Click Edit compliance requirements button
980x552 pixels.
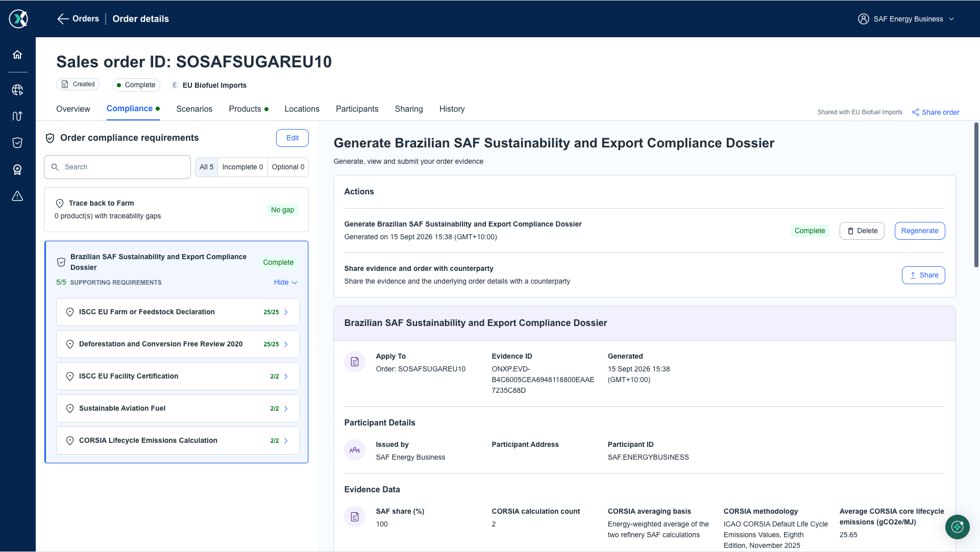tap(292, 138)
